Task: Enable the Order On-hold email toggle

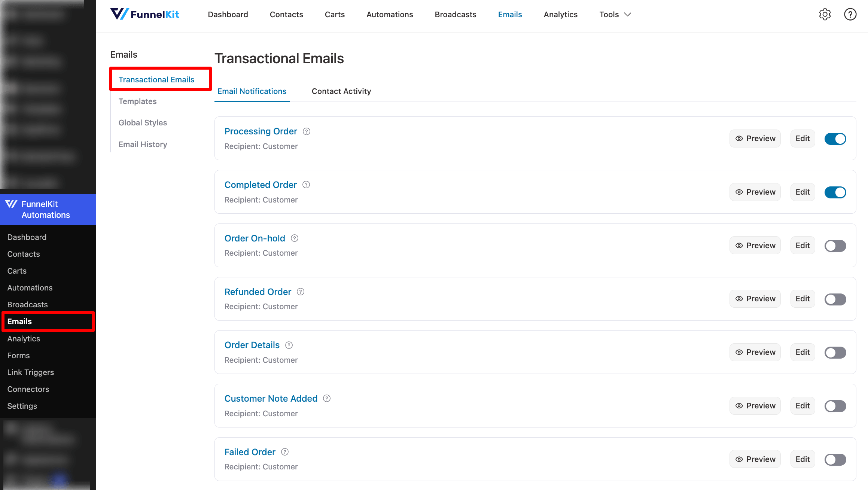Action: point(835,246)
